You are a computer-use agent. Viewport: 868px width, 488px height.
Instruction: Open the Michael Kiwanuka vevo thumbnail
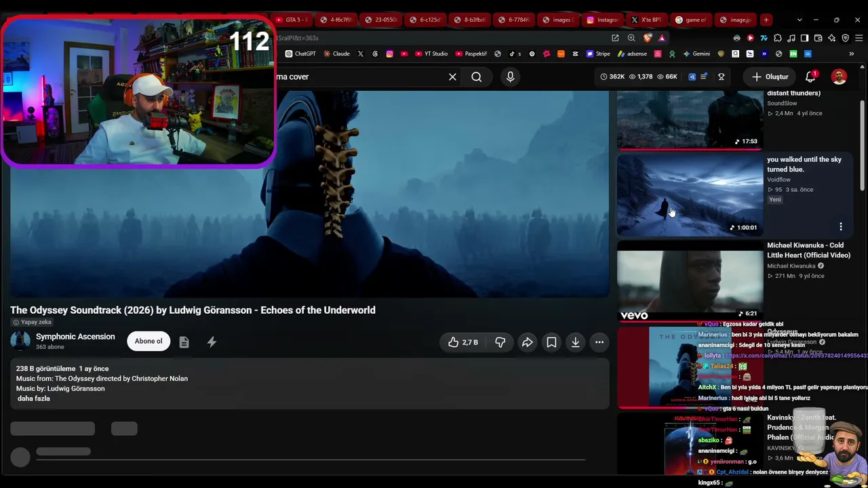pyautogui.click(x=690, y=281)
